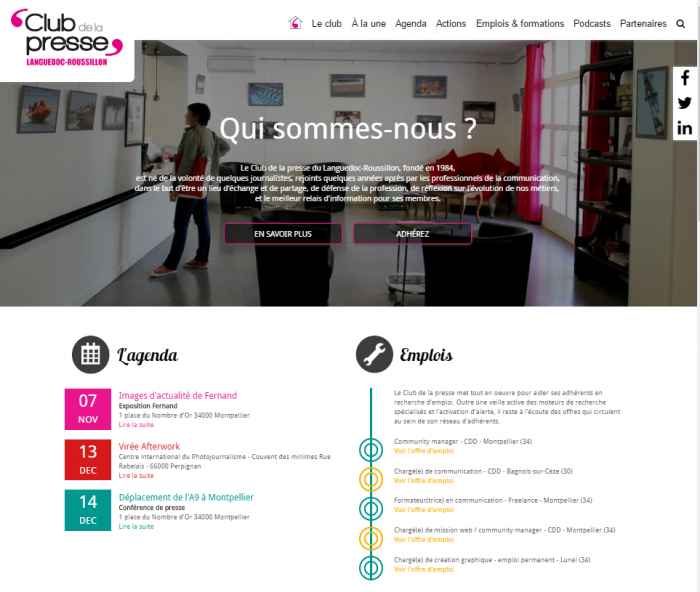Open Virée Afterwork event link

[149, 446]
